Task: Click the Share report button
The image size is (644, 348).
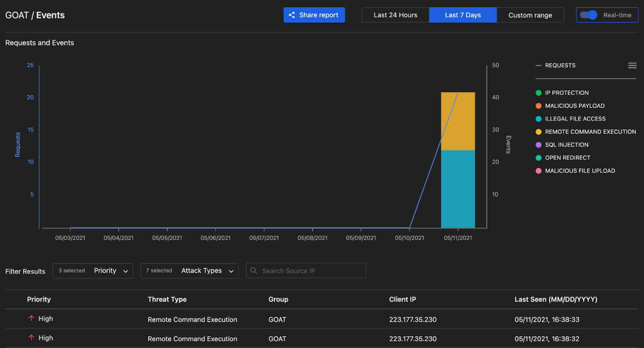Action: (314, 15)
